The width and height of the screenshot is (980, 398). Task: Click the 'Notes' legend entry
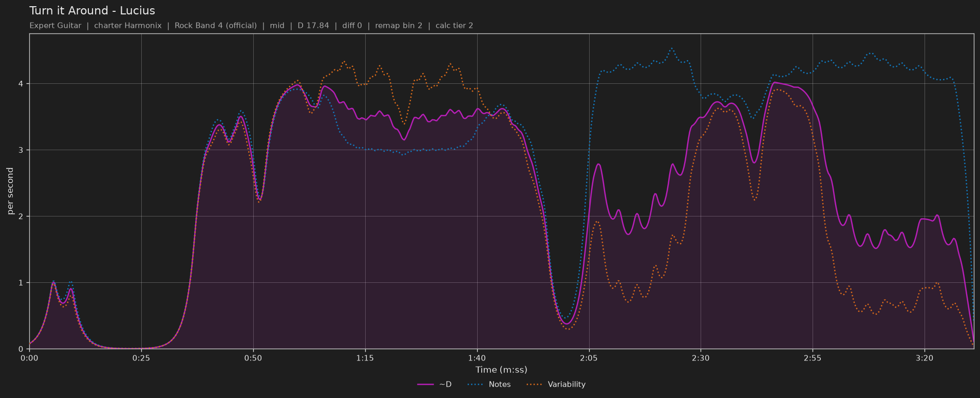coord(489,384)
